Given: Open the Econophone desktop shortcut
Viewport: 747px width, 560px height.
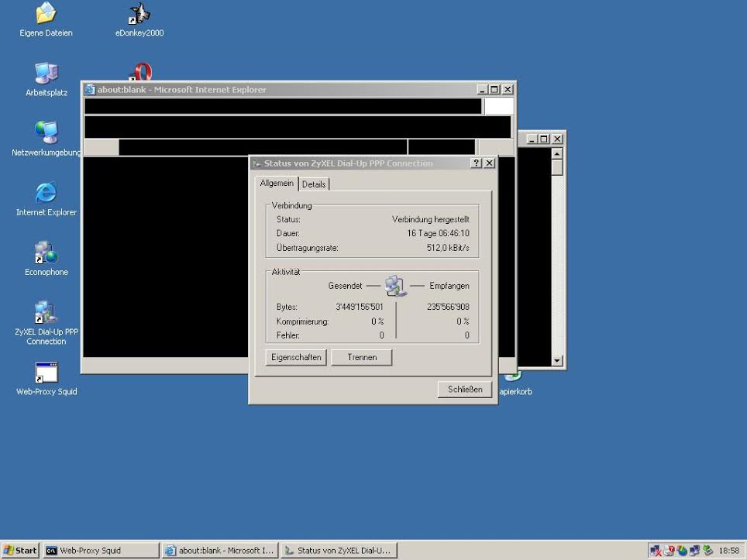Looking at the screenshot, I should (x=46, y=253).
